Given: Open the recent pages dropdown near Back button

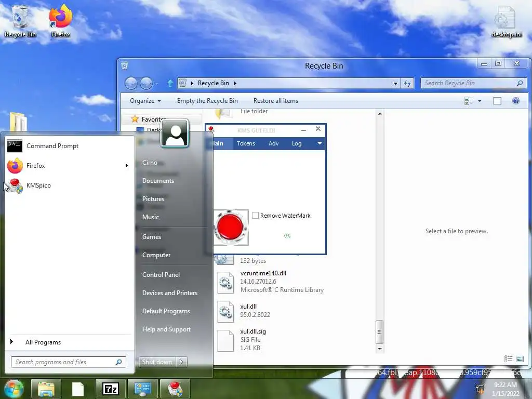Looking at the screenshot, I should click(x=156, y=84).
